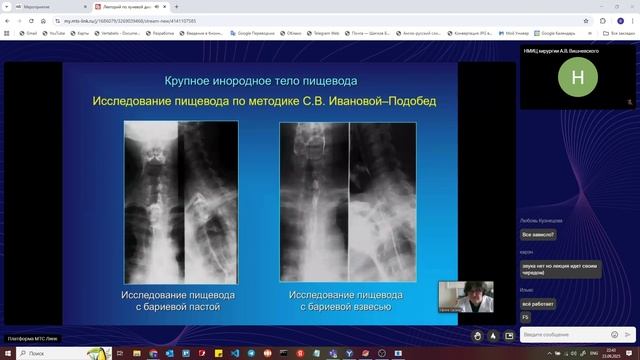
Task: Open the 'Telegram Web' bookmark
Action: point(323,33)
